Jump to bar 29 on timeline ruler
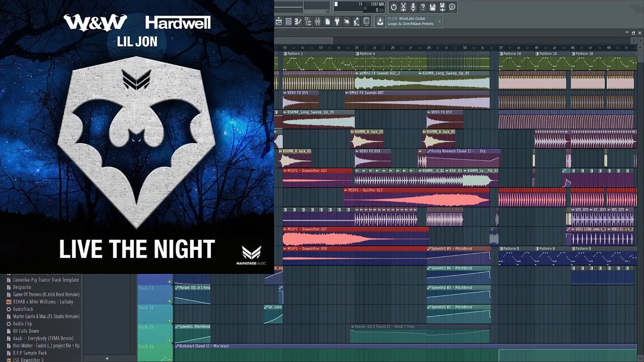Image resolution: width=644 pixels, height=362 pixels. pos(429,48)
